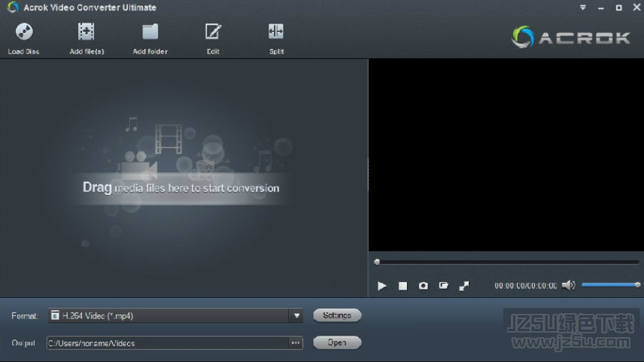This screenshot has width=644, height=362.
Task: Click the Load Disc toolbar icon
Action: point(24,32)
